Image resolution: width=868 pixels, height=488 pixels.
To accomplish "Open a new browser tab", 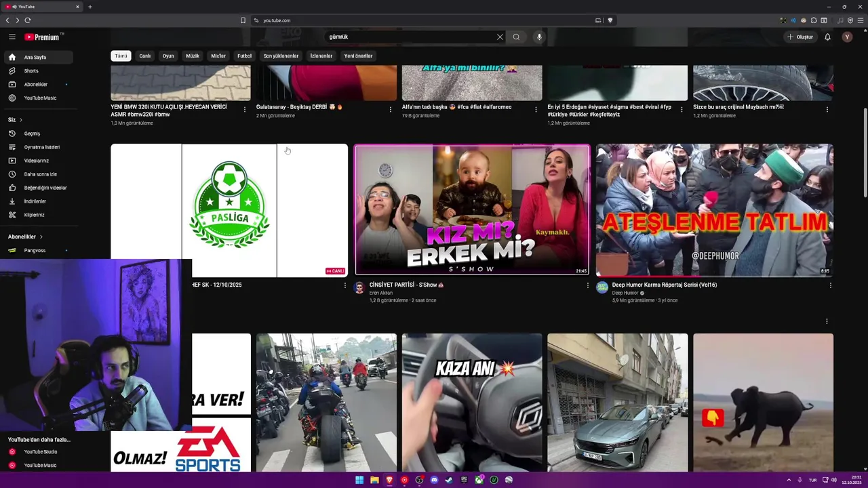I will coord(90,7).
